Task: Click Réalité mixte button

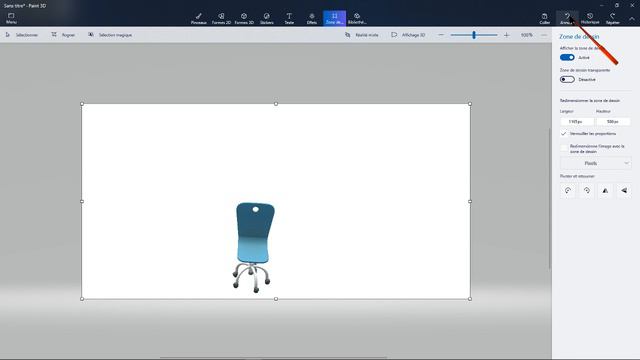Action: tap(362, 35)
